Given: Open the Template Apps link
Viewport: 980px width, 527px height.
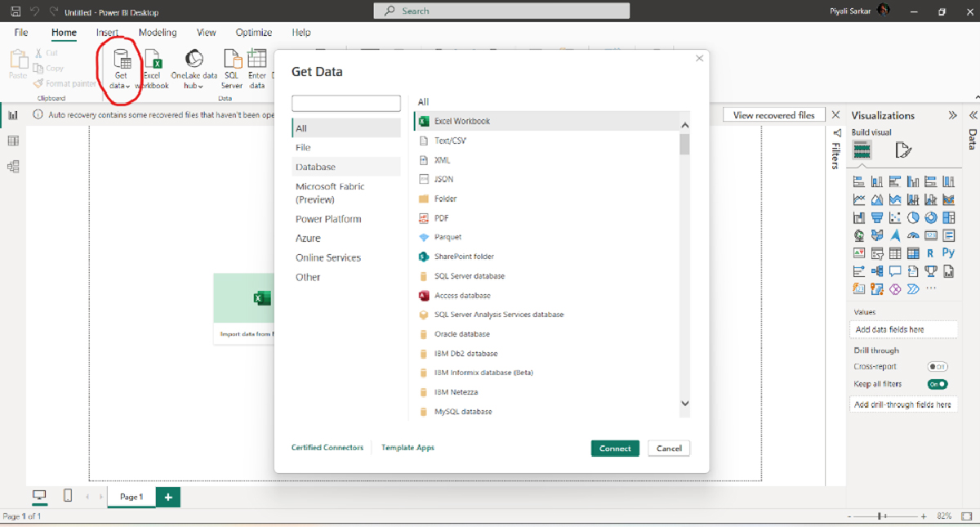Looking at the screenshot, I should point(408,448).
